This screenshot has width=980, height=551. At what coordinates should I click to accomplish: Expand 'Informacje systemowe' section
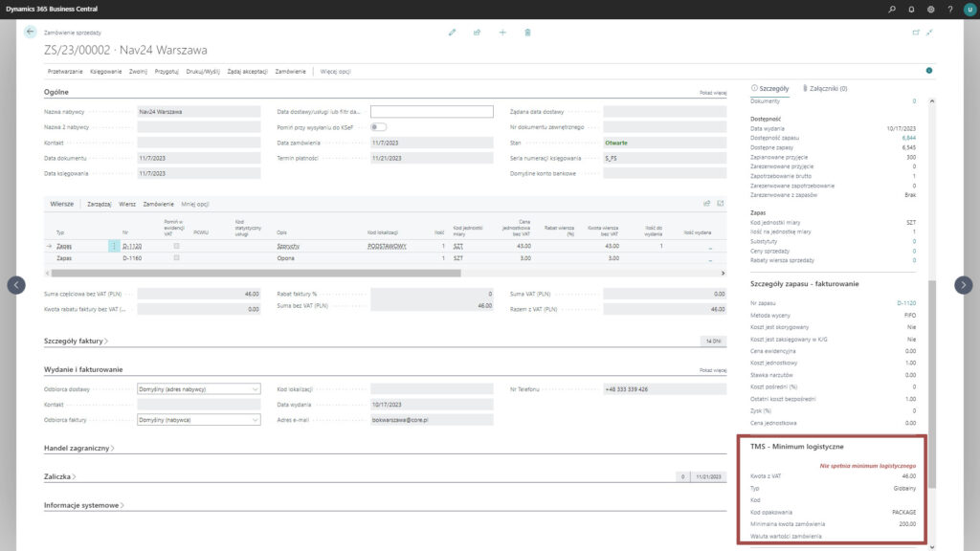(x=84, y=505)
